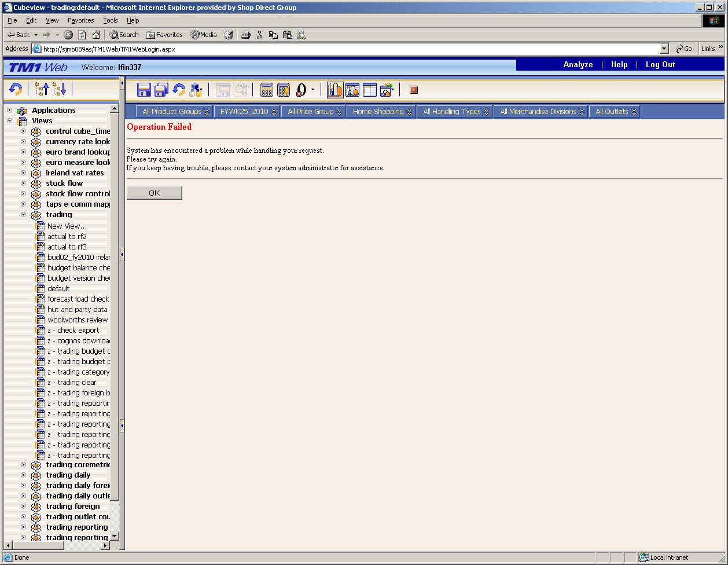Click the Home icon in browser toolbar
The height and width of the screenshot is (565, 728).
pyautogui.click(x=96, y=35)
